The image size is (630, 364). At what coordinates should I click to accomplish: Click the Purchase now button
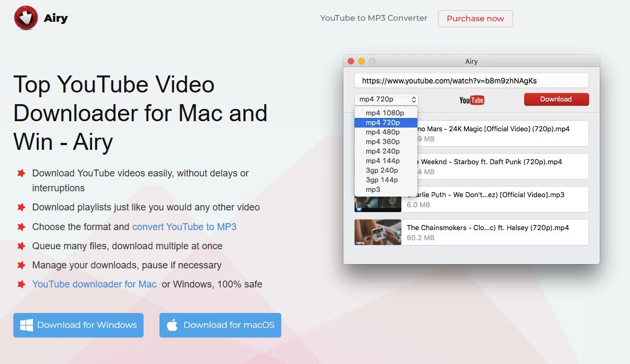[x=475, y=19]
